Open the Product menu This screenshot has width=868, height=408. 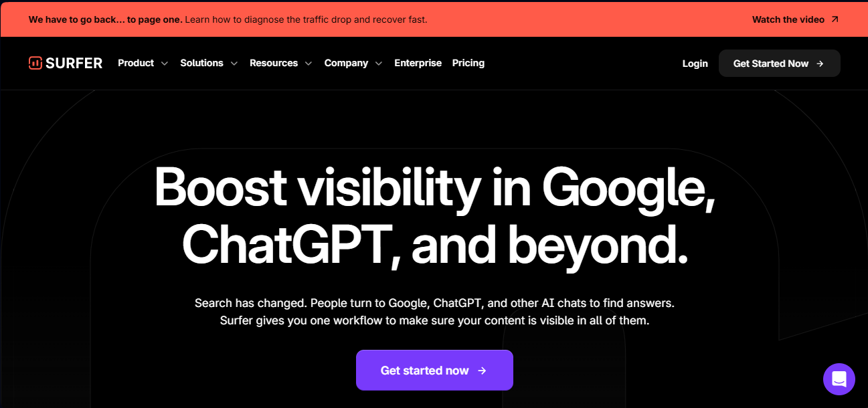click(136, 63)
